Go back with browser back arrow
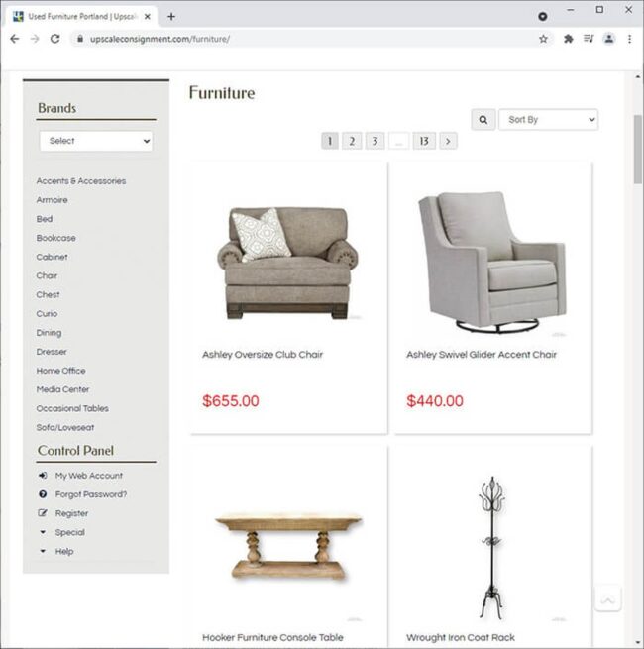 coord(15,39)
